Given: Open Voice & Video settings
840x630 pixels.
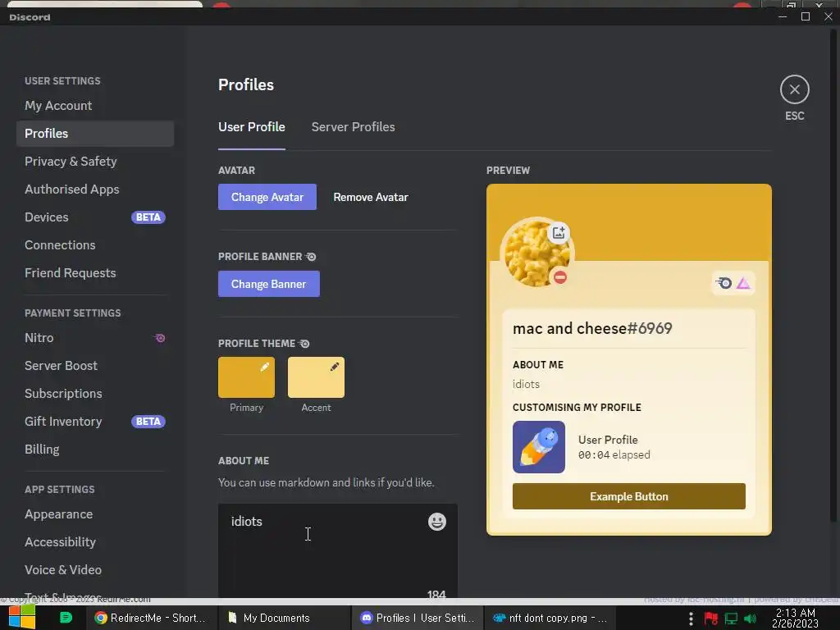Looking at the screenshot, I should point(95,569).
